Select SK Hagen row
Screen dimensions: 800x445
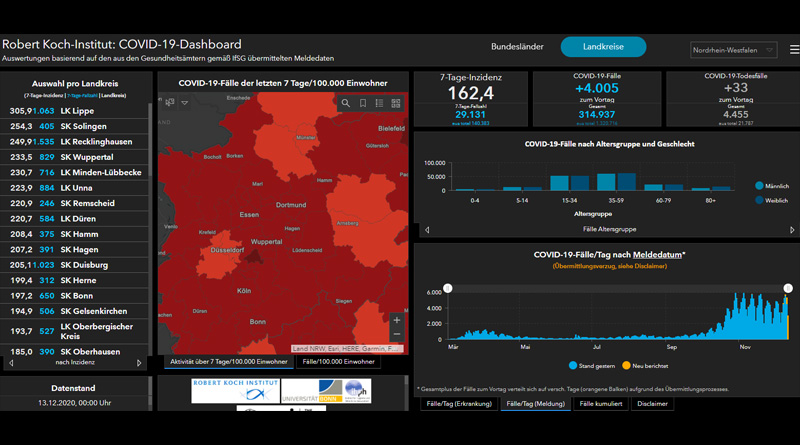pos(74,250)
